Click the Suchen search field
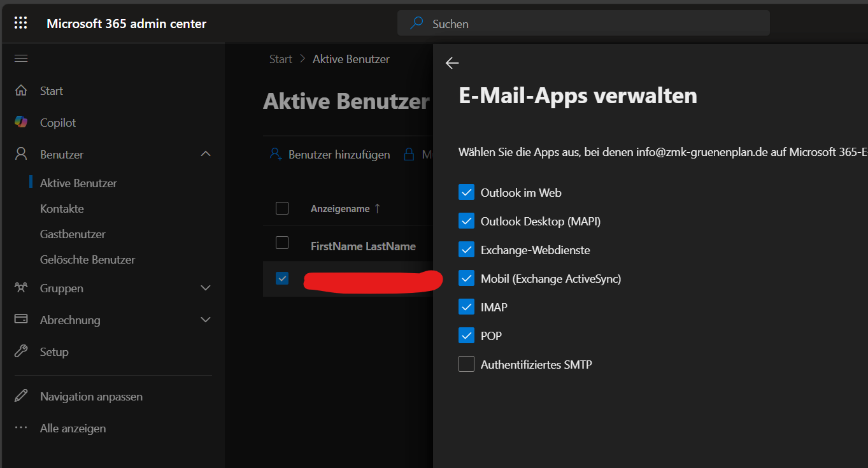Viewport: 868px width, 468px height. click(x=583, y=24)
